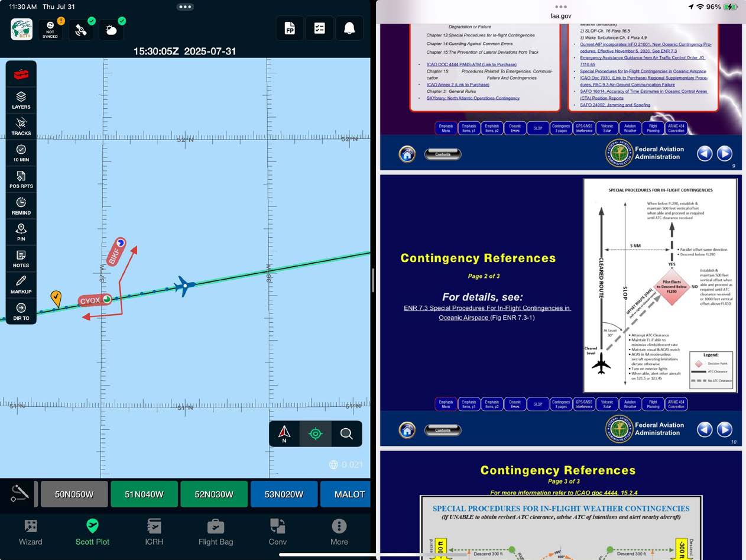Open the LAYERS map tool
This screenshot has height=560, width=746.
coord(21,101)
